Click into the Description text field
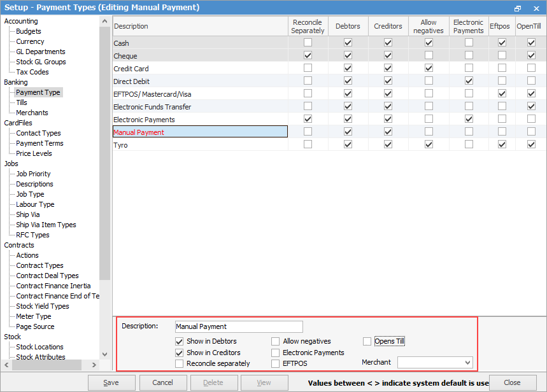 click(x=230, y=326)
